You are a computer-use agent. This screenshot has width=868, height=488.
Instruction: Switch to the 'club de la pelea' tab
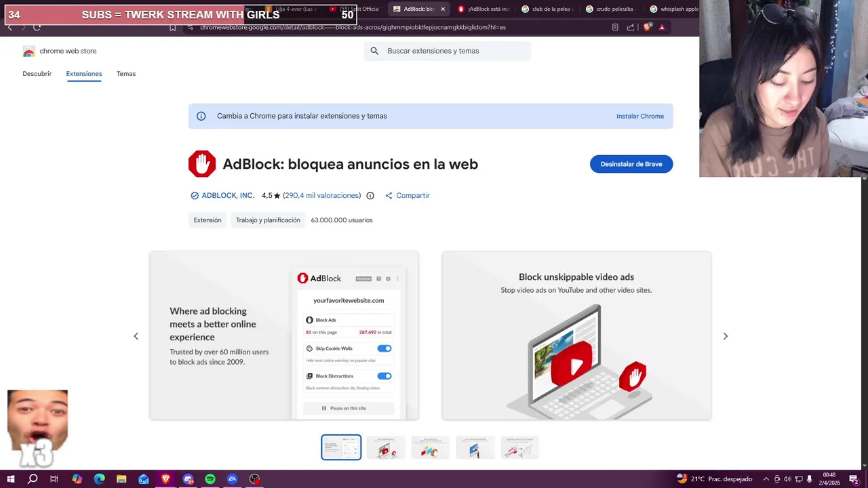point(547,9)
